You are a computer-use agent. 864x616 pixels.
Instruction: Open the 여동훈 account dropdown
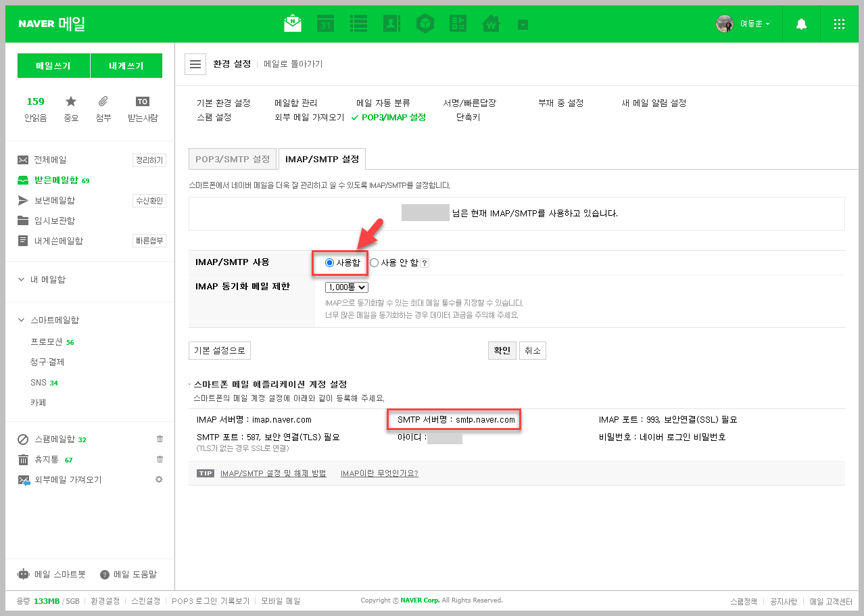tap(754, 24)
